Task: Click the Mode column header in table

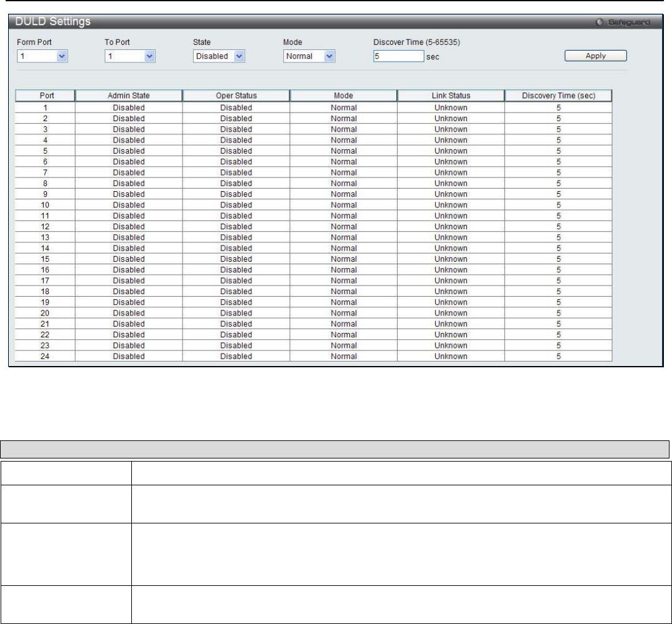Action: click(x=343, y=96)
